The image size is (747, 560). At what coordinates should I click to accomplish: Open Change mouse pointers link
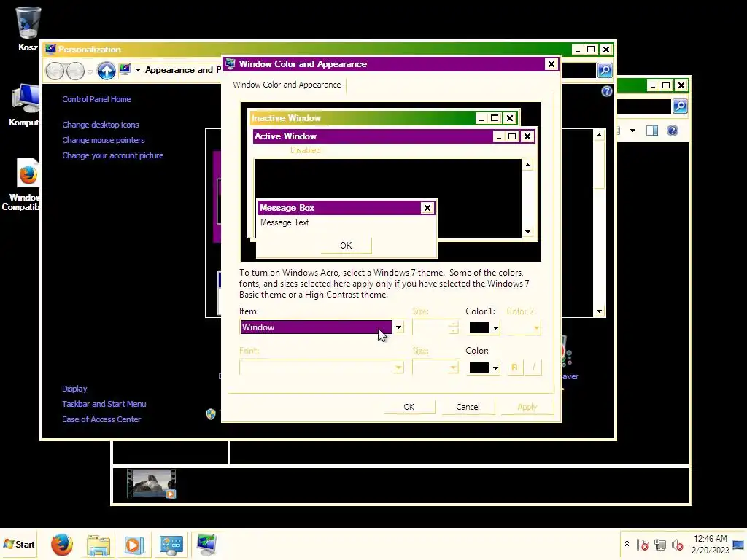click(104, 140)
